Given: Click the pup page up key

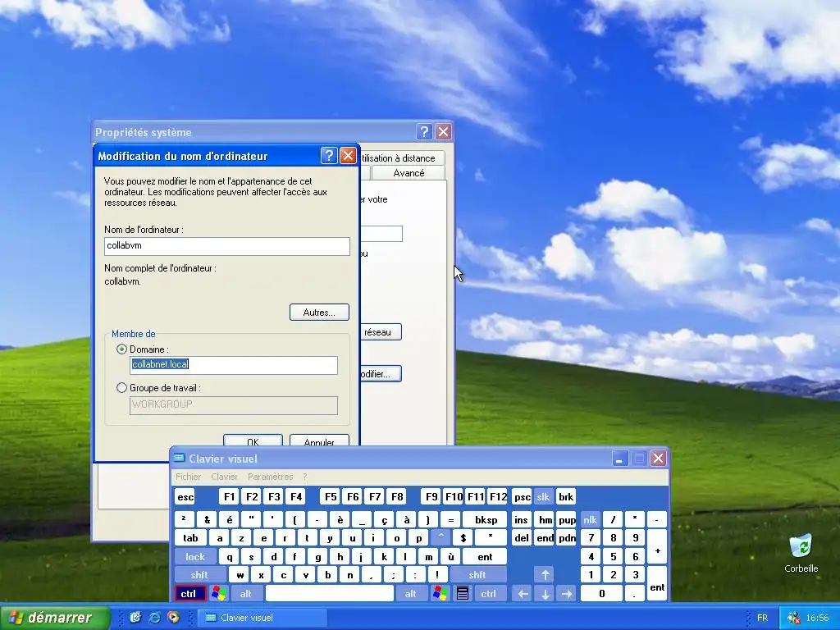Looking at the screenshot, I should coord(567,519).
